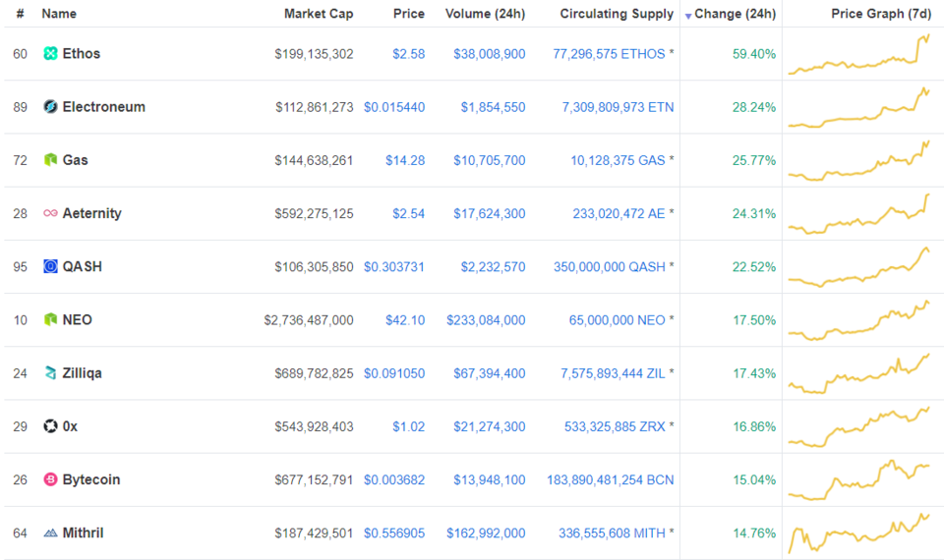The image size is (944, 560).
Task: Click the Zilliqa coin logo icon
Action: 50,373
